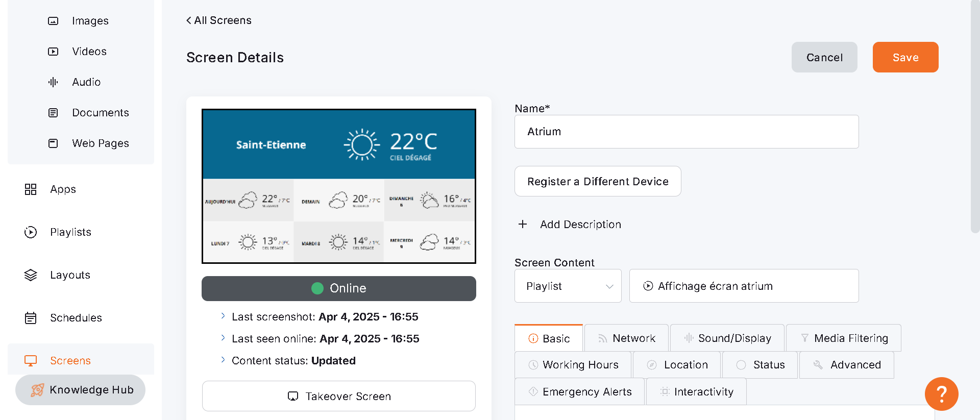Click the Audio waveform icon
This screenshot has width=980, height=420.
53,82
